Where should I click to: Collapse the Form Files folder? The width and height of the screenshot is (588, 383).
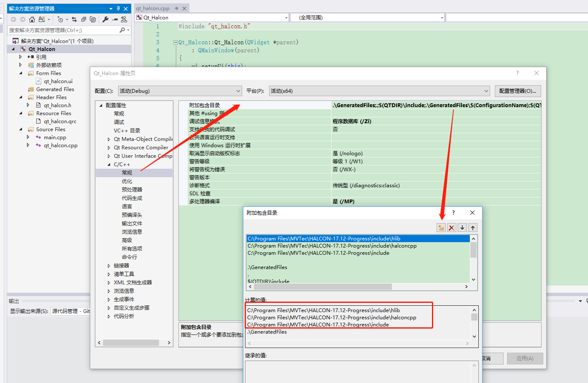pyautogui.click(x=21, y=73)
